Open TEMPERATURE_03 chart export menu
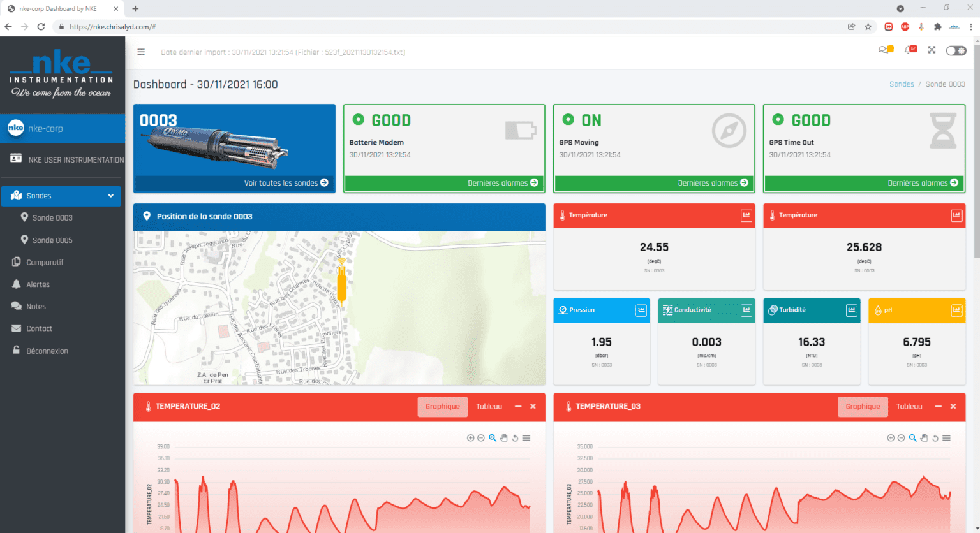The width and height of the screenshot is (980, 533). 947,438
